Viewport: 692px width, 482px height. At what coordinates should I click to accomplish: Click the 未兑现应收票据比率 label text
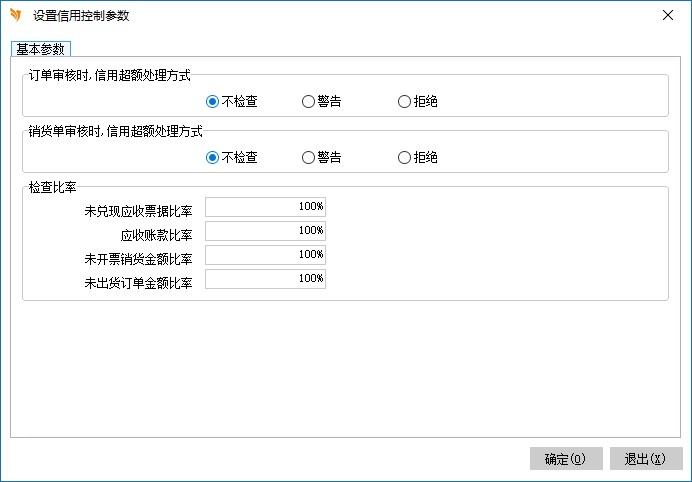[139, 211]
